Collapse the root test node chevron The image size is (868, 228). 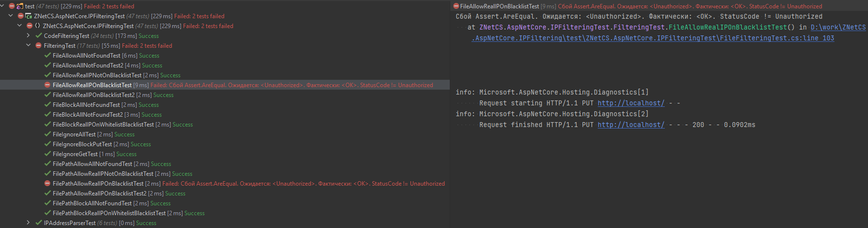tap(2, 6)
